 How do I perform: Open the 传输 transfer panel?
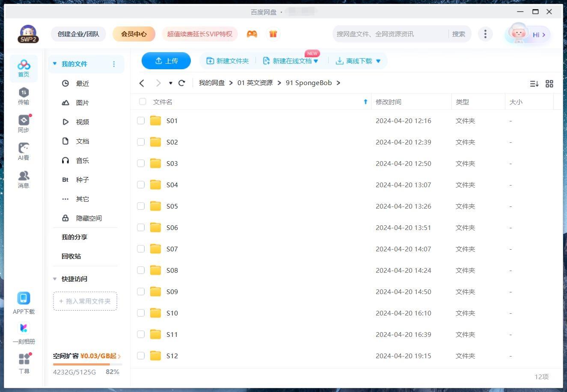[24, 95]
